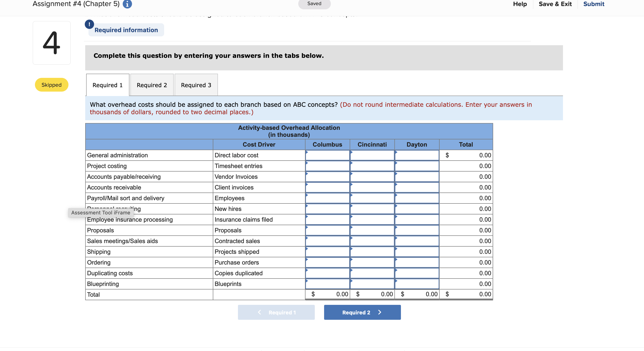Switch to the Required 3 tab
Viewport: 644px width, 351px height.
(196, 85)
